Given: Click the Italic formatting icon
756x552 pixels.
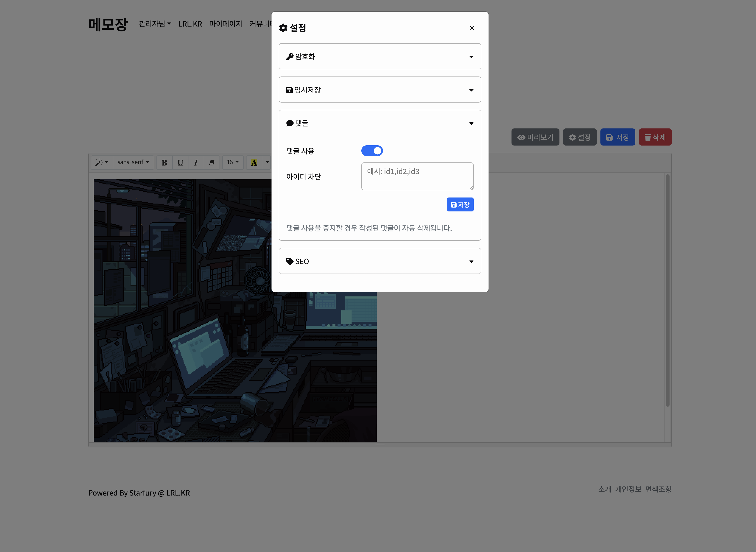Looking at the screenshot, I should (196, 163).
